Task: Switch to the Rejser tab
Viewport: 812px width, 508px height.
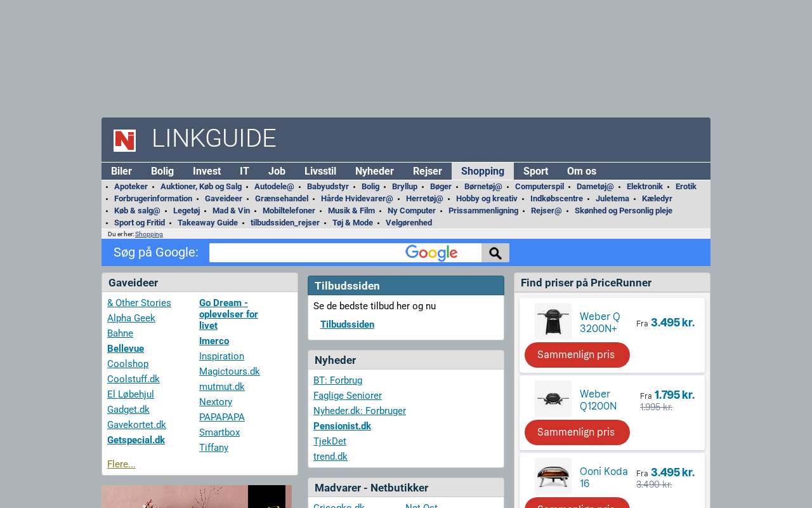Action: pos(427,171)
